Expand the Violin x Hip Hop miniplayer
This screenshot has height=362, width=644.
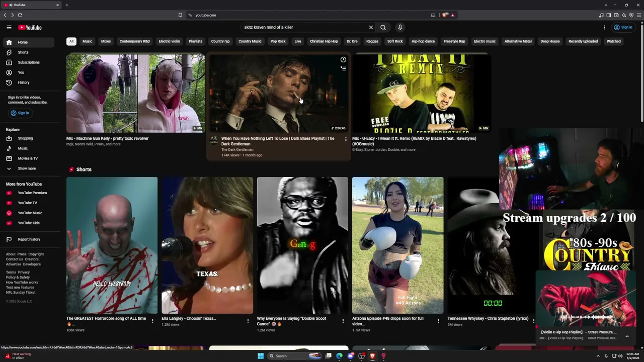pyautogui.click(x=627, y=336)
